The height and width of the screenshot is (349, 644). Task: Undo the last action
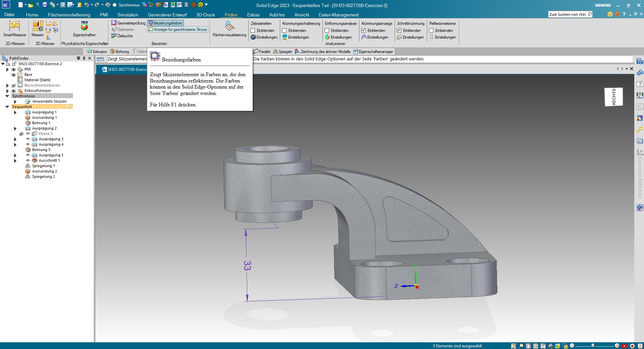pos(87,5)
